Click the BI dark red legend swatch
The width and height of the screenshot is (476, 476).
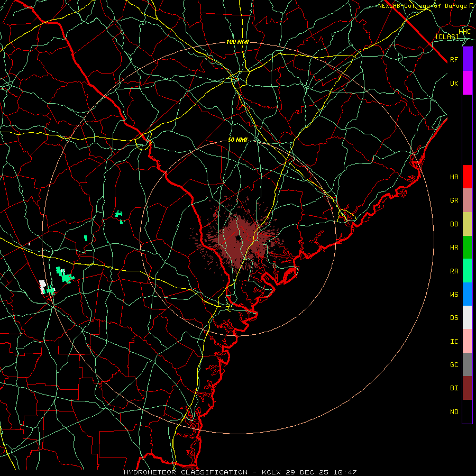tap(467, 388)
